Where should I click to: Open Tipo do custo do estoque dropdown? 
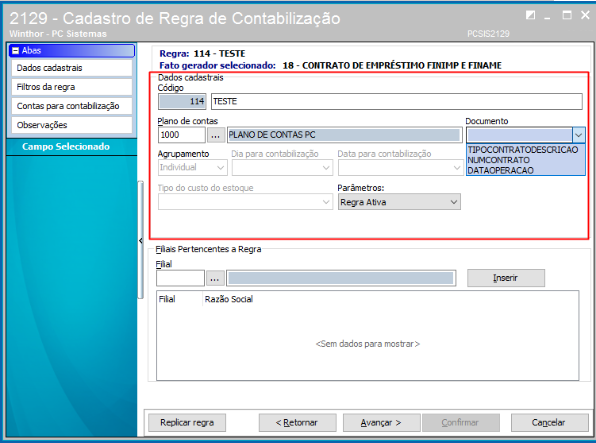click(245, 202)
